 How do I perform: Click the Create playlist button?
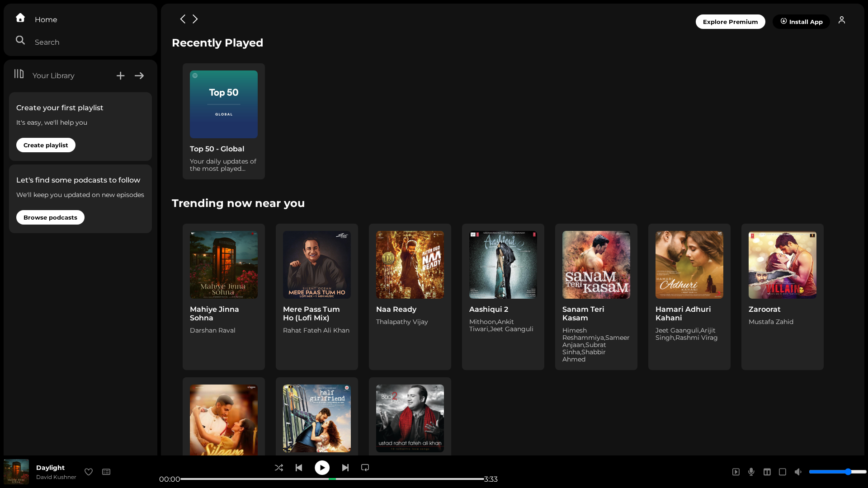pos(46,145)
